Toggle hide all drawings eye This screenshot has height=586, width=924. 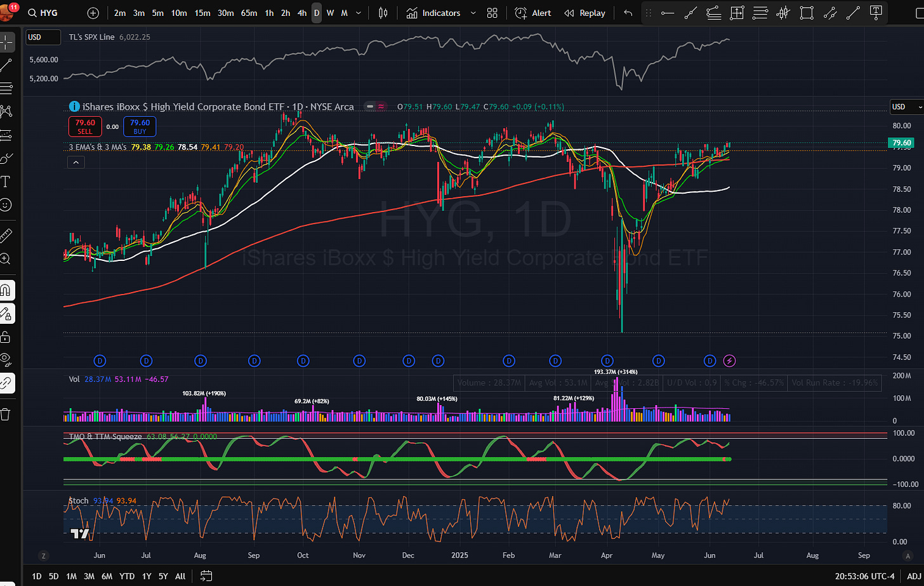6,359
